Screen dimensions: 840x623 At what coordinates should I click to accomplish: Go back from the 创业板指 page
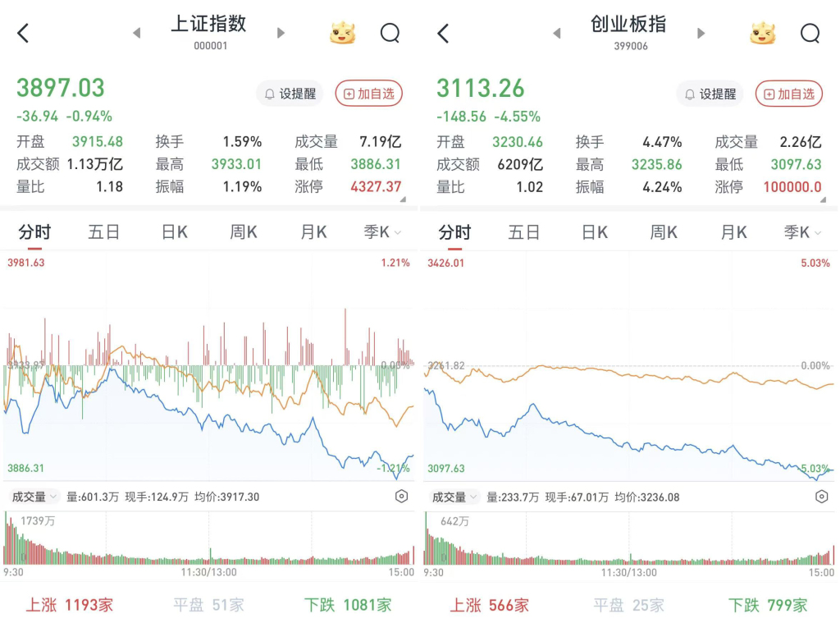pyautogui.click(x=443, y=34)
